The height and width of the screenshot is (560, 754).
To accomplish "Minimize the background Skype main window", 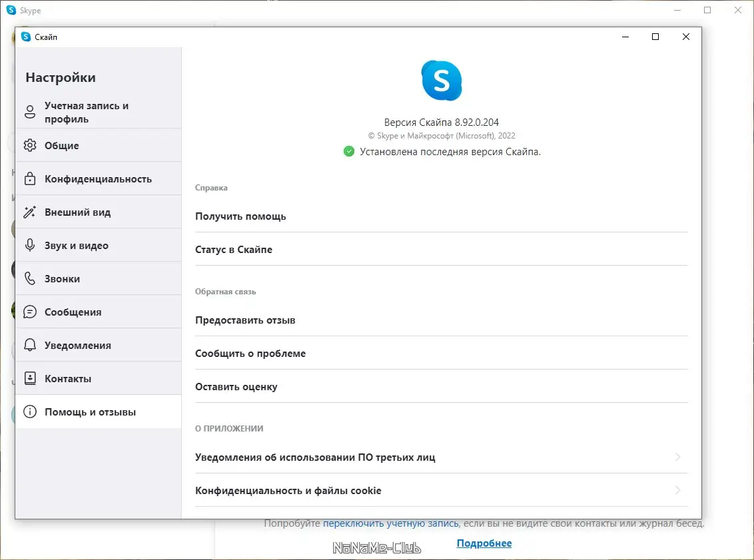I will tap(677, 10).
